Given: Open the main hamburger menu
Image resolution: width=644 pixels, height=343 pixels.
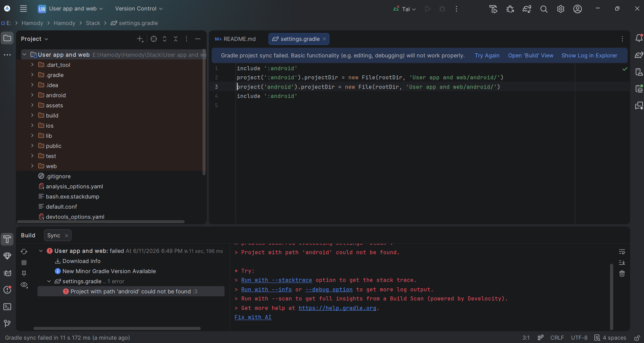Looking at the screenshot, I should (23, 9).
